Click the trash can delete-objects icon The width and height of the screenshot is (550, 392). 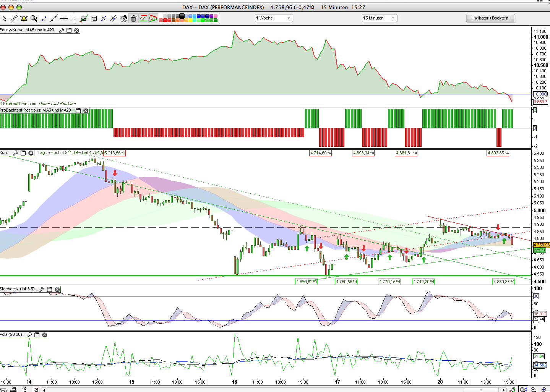coord(133,18)
